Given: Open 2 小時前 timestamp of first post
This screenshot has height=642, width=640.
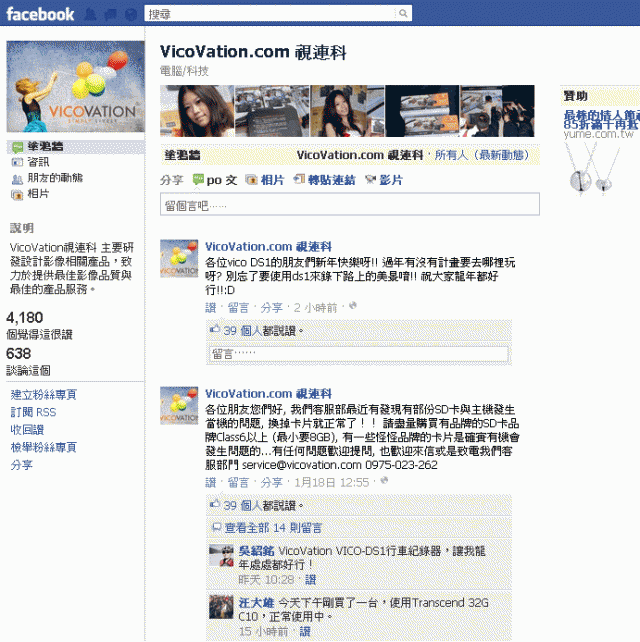Looking at the screenshot, I should [315, 308].
